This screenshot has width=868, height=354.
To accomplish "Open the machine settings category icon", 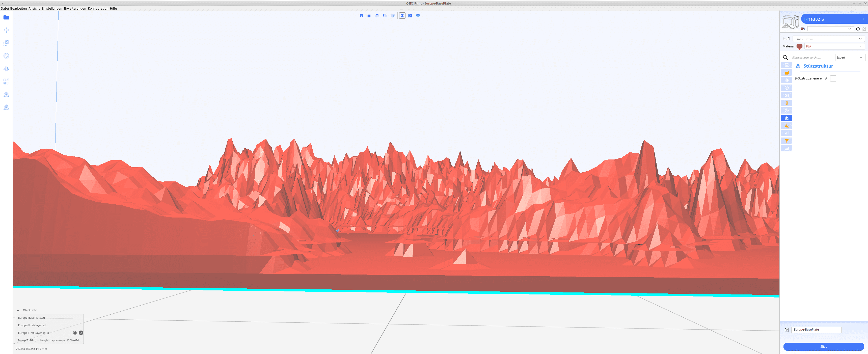I will (x=786, y=65).
